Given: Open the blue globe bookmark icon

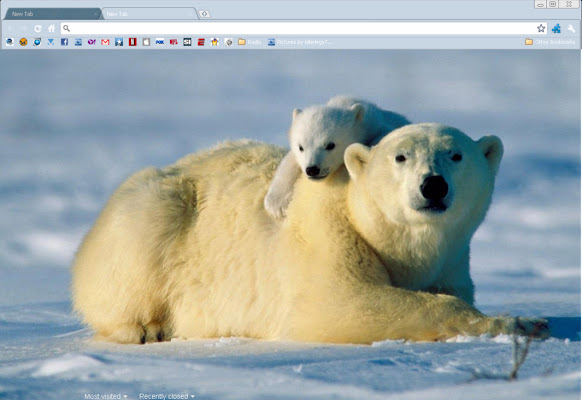Looking at the screenshot, I should (x=37, y=42).
